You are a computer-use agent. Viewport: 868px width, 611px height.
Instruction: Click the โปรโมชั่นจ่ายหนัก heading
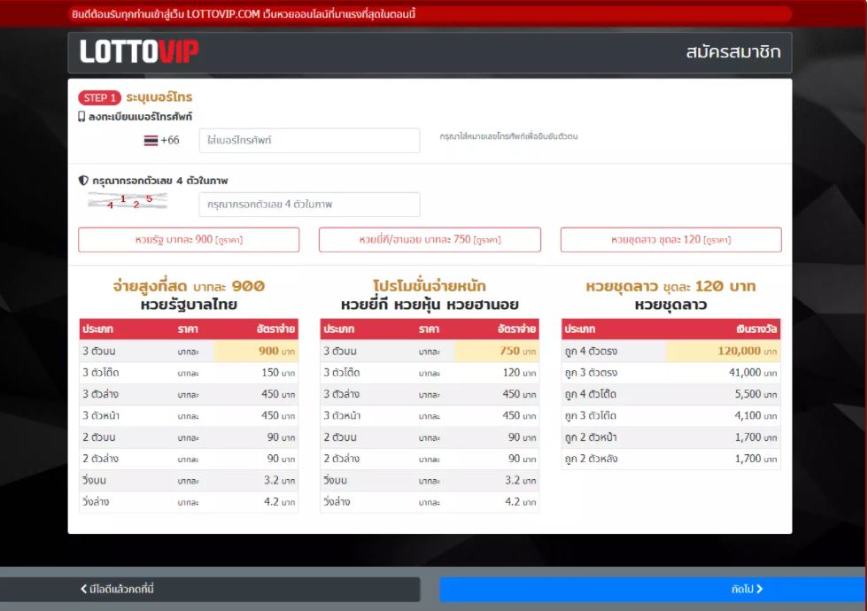coord(430,286)
